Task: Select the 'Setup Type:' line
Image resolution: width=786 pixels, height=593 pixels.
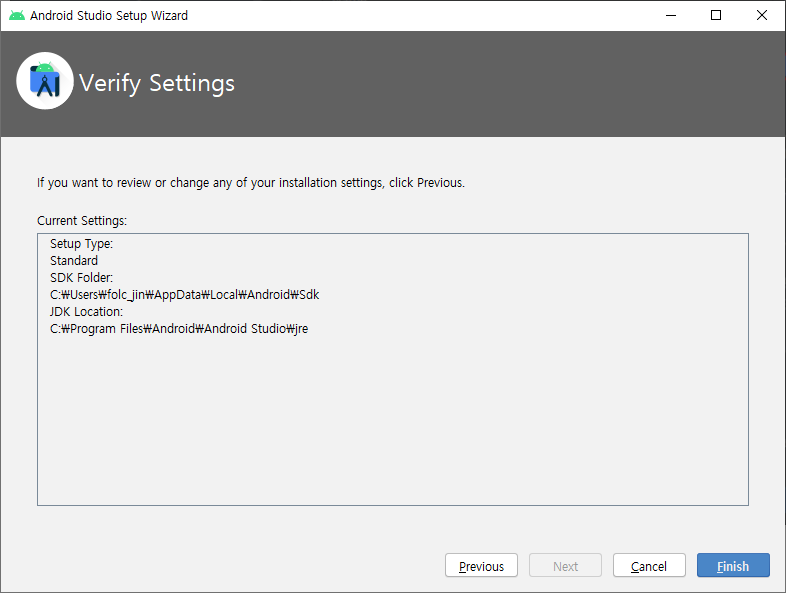Action: [81, 244]
